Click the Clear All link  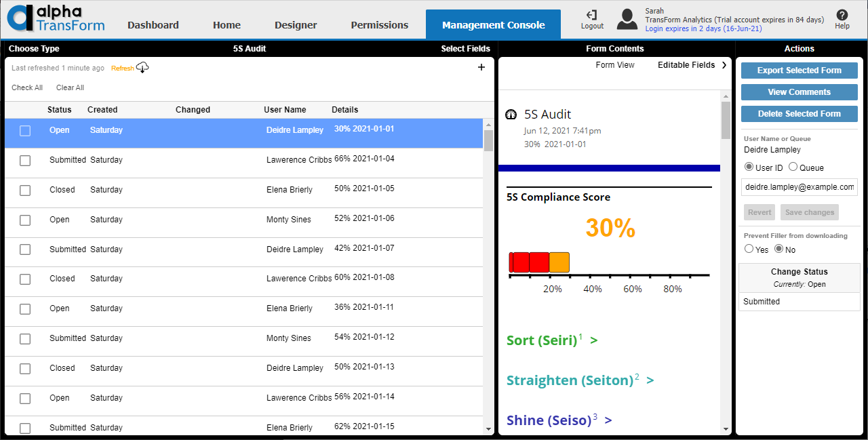tap(70, 87)
